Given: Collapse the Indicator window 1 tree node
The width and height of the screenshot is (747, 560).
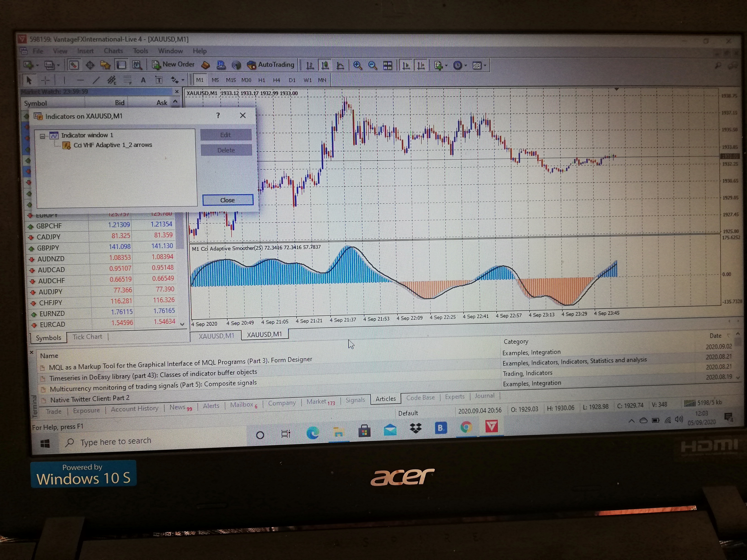Looking at the screenshot, I should click(43, 136).
